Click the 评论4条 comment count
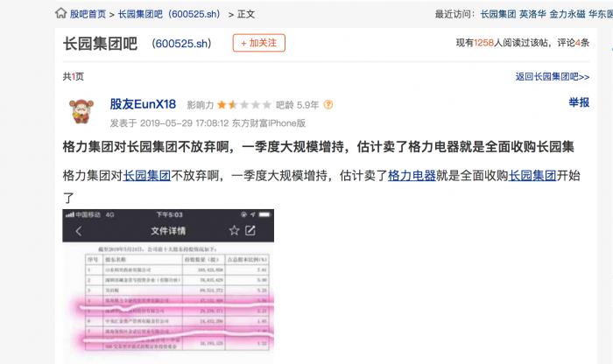Screen dimensions: 613x364 click(573, 43)
